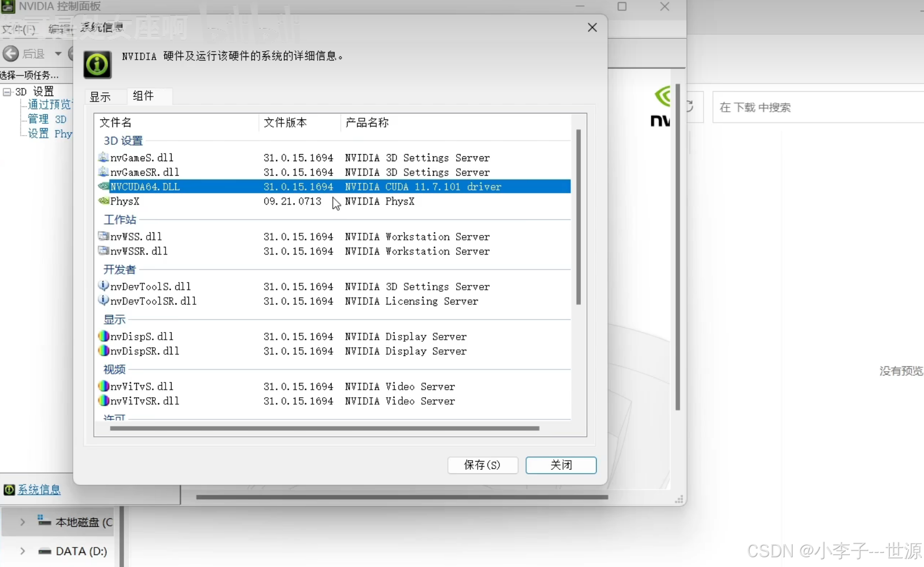
Task: Open the back history dropdown arrow
Action: 58,54
